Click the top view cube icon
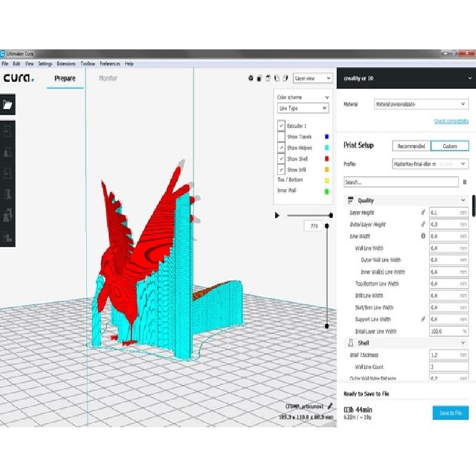Screen dimensions: 476x476 tap(268, 79)
